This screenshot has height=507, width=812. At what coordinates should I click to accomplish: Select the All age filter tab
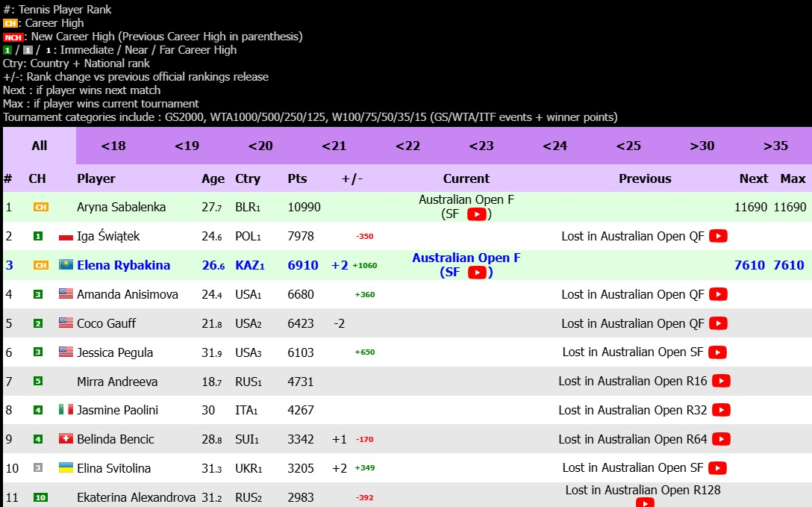(40, 146)
